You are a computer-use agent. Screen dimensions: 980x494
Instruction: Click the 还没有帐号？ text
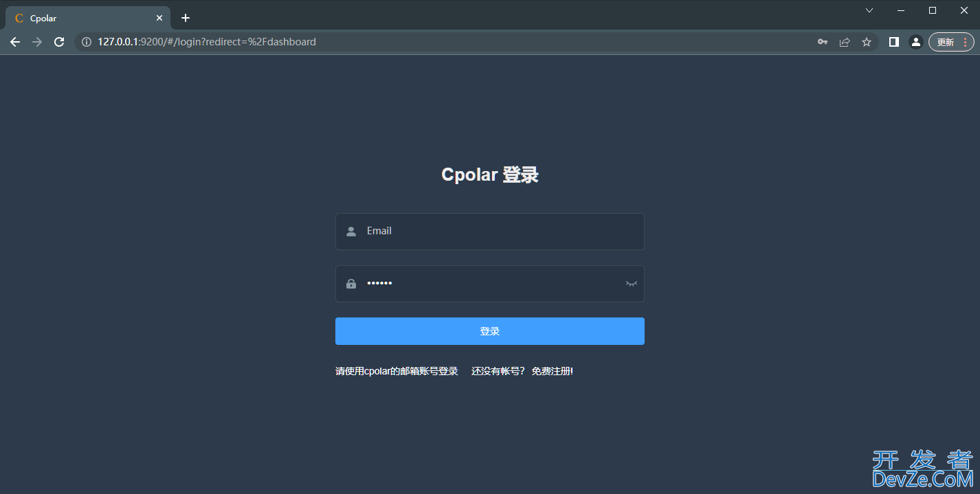click(498, 371)
